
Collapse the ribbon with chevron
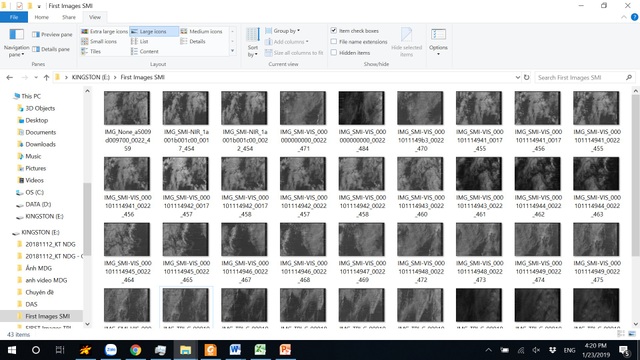[x=624, y=17]
